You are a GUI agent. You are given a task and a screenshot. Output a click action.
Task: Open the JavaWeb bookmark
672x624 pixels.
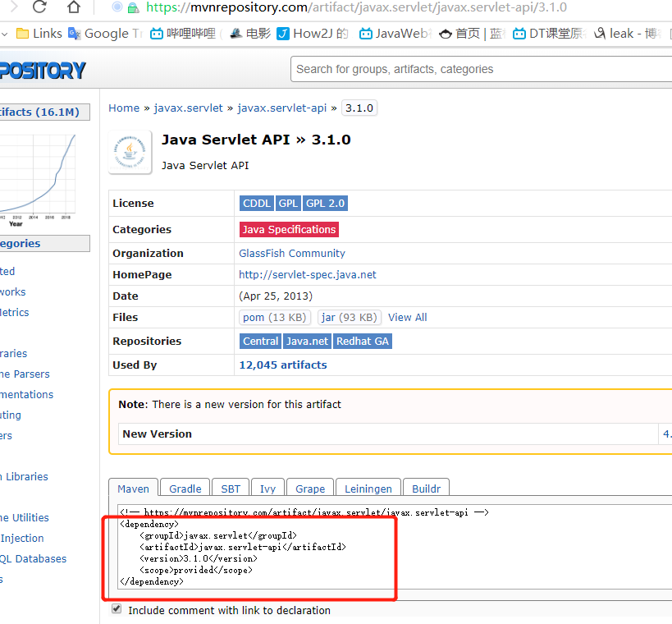(396, 34)
